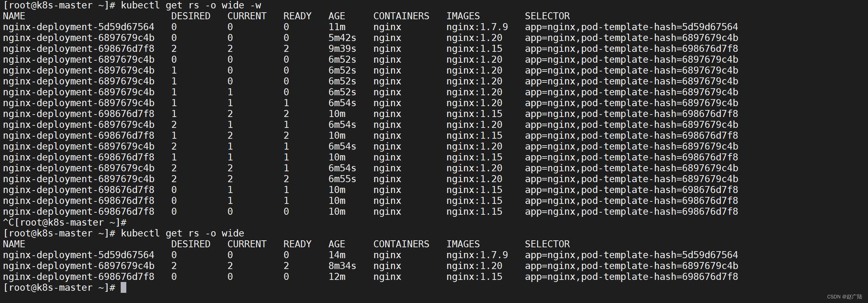This screenshot has width=868, height=303.
Task: Click the DESIRED header under the -w watch command
Action: 191,16
